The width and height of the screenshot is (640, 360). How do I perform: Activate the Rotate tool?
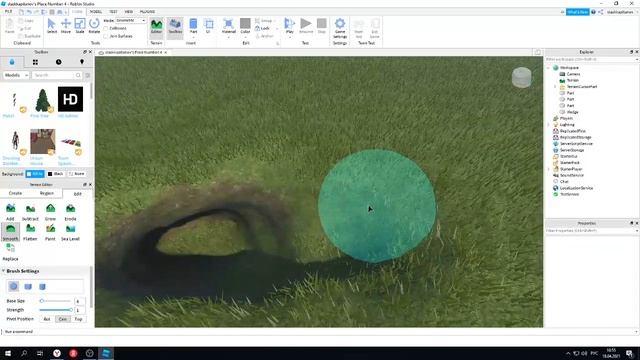[x=94, y=26]
